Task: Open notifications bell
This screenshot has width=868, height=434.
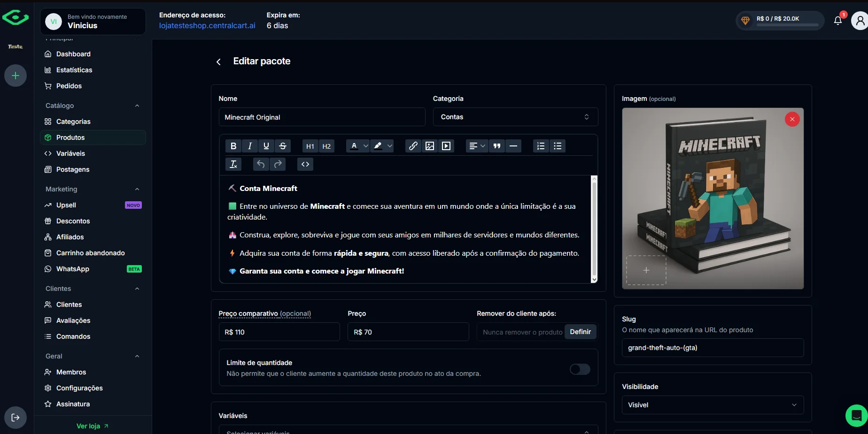Action: pyautogui.click(x=838, y=20)
